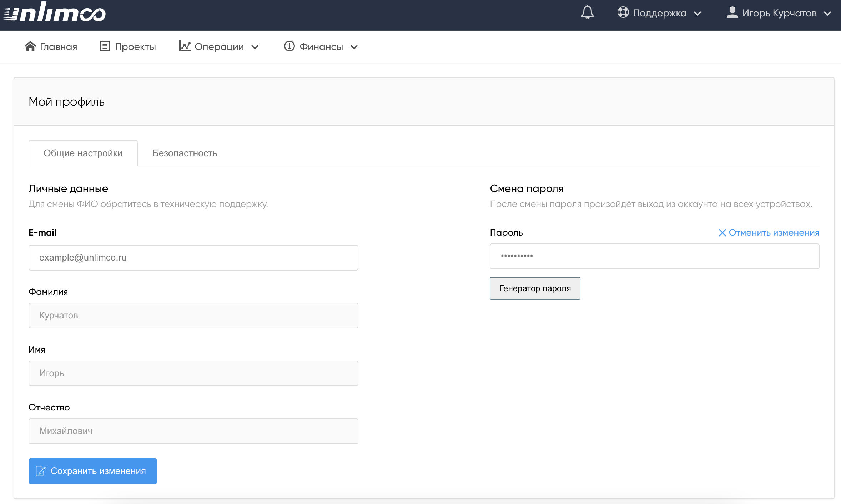Click into the Пароль input field
Screen dimensions: 841x504
click(x=654, y=256)
